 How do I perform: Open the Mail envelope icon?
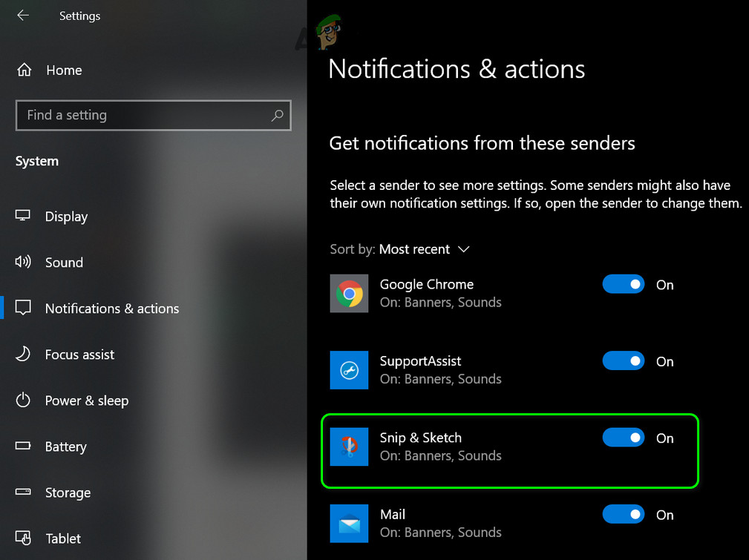[349, 523]
